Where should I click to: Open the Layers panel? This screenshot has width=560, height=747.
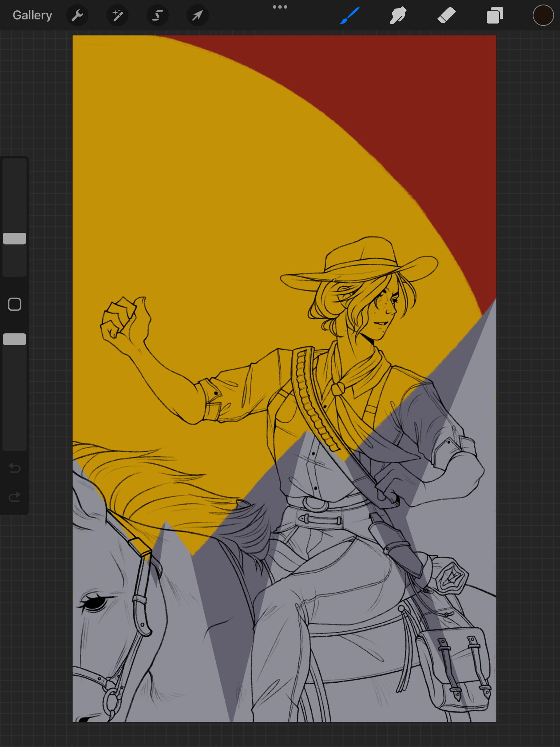[495, 15]
